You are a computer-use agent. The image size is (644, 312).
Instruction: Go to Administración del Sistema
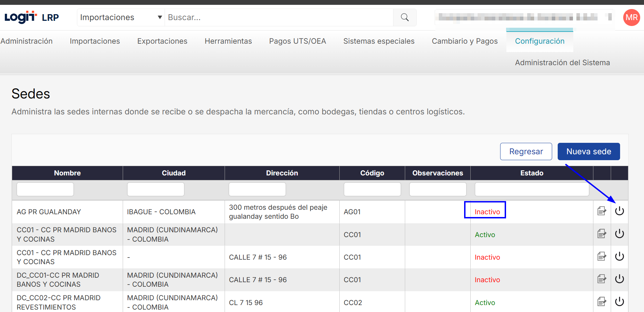562,62
